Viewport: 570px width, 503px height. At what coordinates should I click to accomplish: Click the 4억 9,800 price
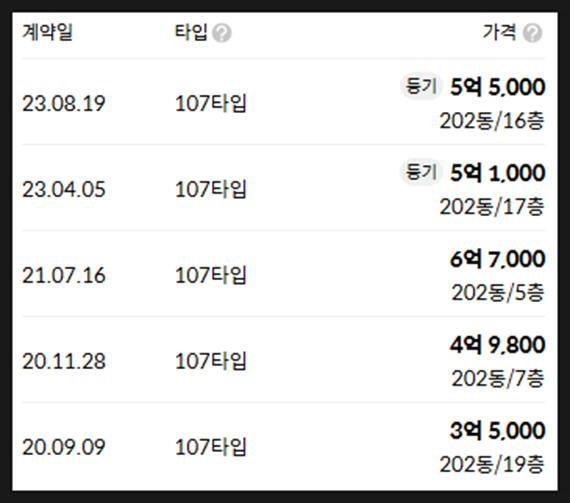(498, 345)
